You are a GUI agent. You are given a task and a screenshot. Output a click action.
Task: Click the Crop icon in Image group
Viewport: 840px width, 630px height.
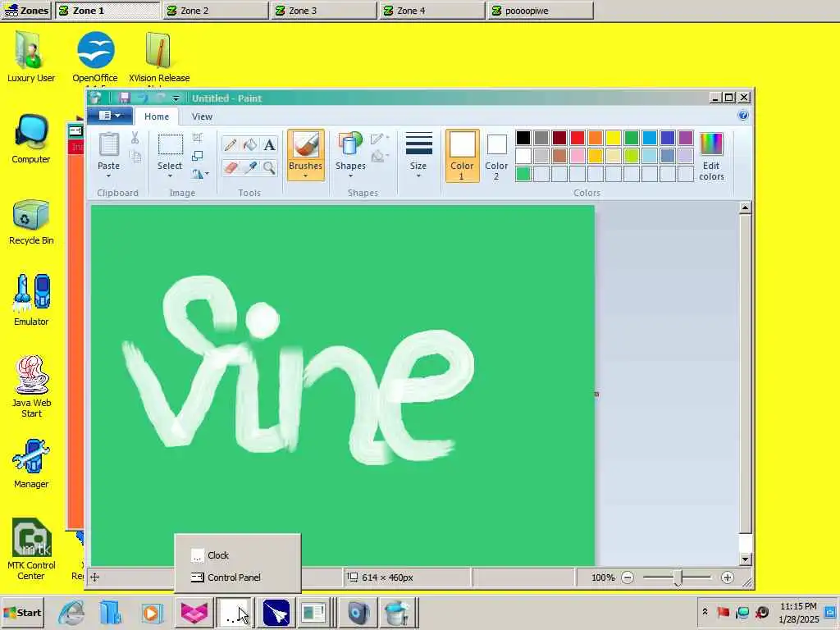pyautogui.click(x=197, y=138)
